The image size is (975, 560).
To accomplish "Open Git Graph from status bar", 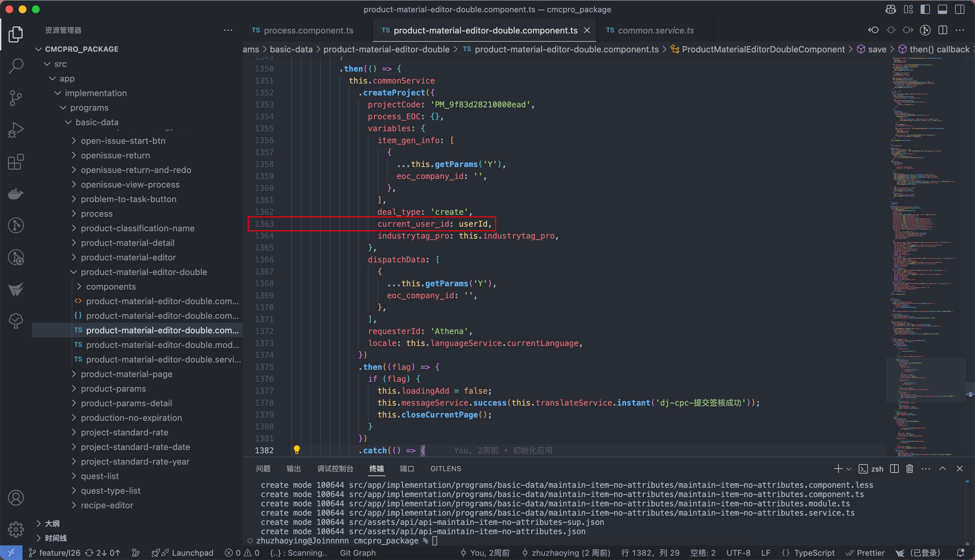I will coord(357,553).
